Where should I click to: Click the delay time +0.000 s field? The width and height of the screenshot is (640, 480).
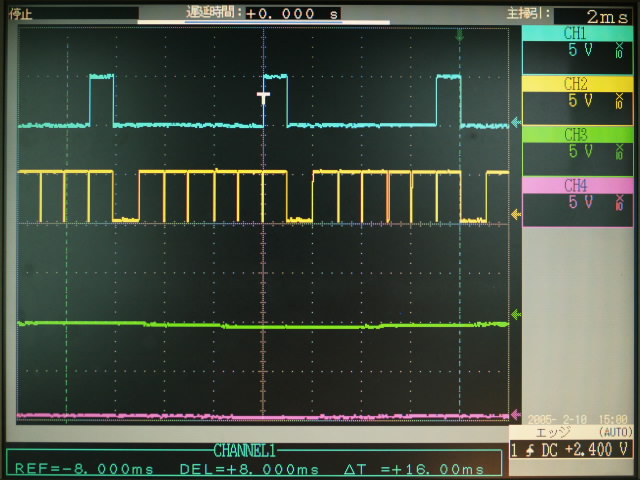(291, 14)
